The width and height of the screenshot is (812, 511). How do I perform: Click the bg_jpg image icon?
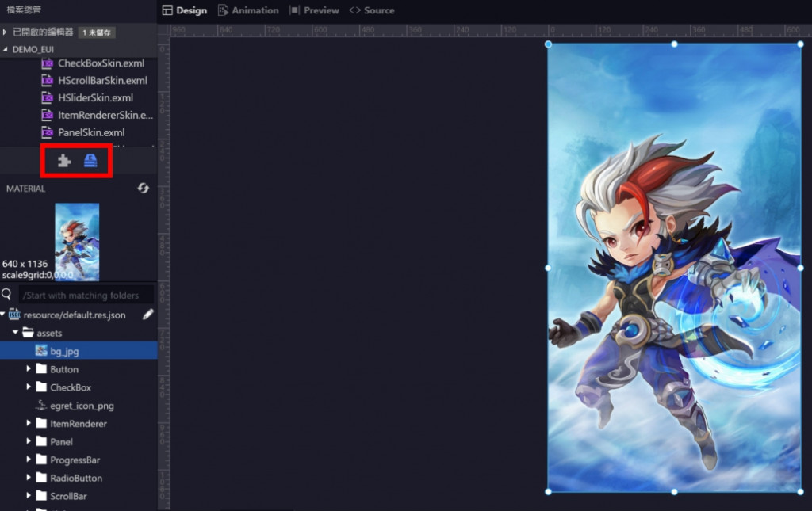click(41, 351)
